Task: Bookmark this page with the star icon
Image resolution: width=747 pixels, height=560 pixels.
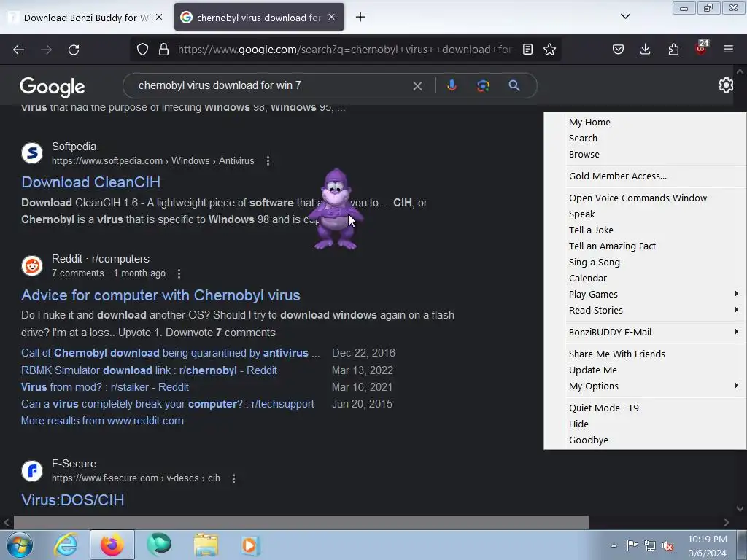Action: (549, 50)
